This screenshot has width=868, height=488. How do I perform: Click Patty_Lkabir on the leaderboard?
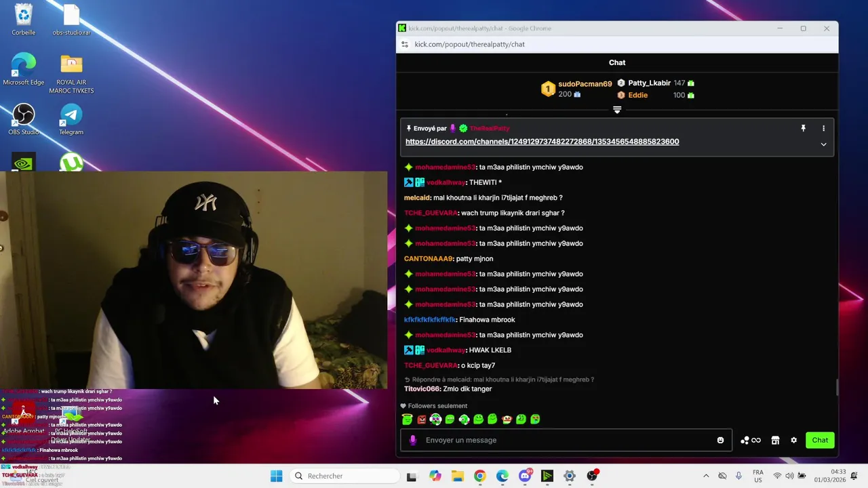click(649, 83)
